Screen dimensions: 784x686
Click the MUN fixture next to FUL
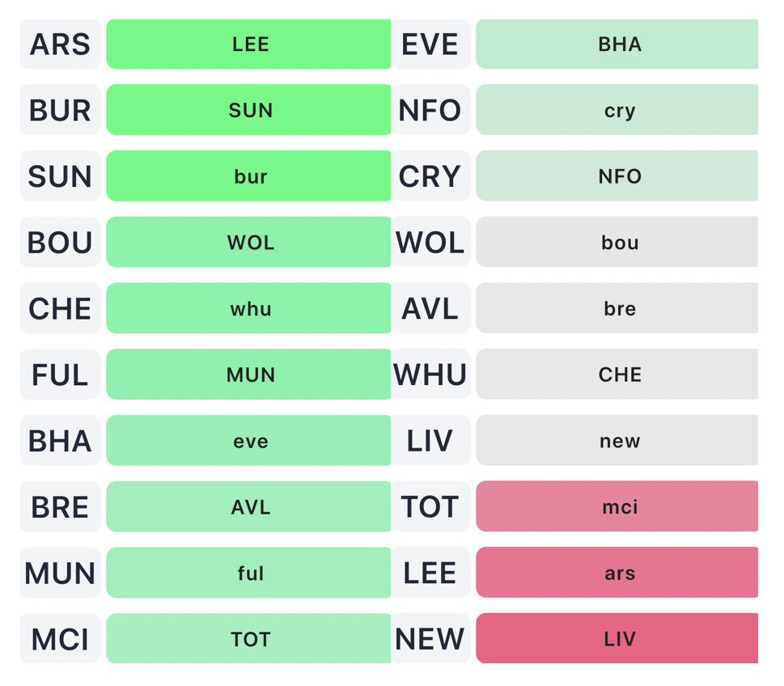tap(248, 375)
